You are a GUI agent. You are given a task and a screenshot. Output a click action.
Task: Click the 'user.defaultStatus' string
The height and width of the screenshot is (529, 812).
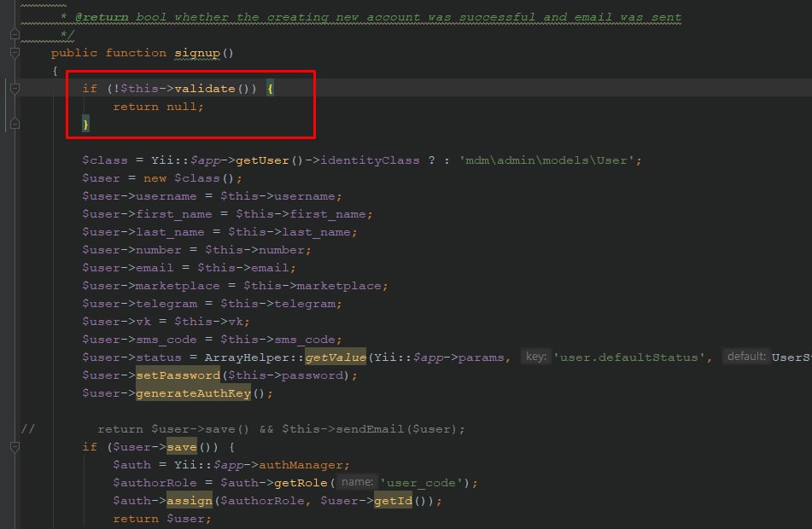coord(629,358)
